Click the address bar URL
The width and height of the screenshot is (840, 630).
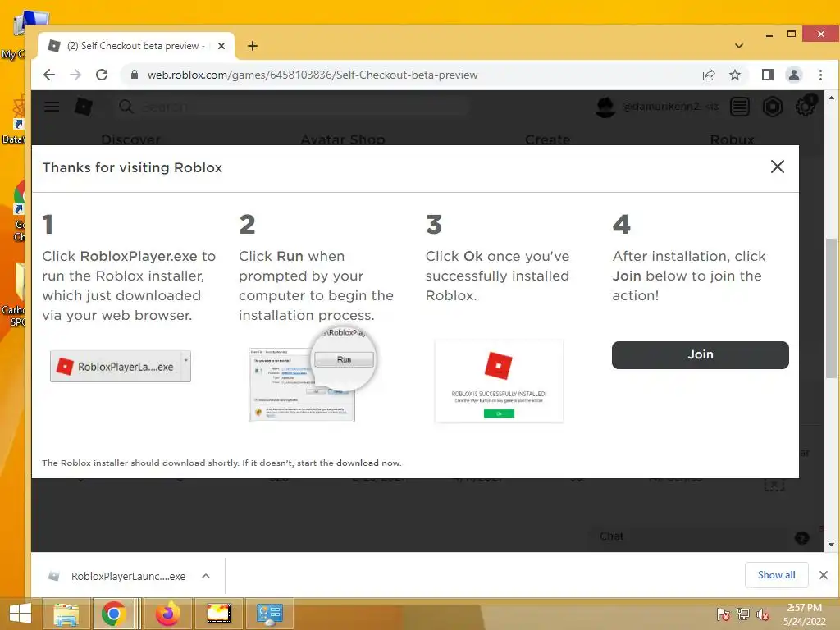pyautogui.click(x=313, y=75)
